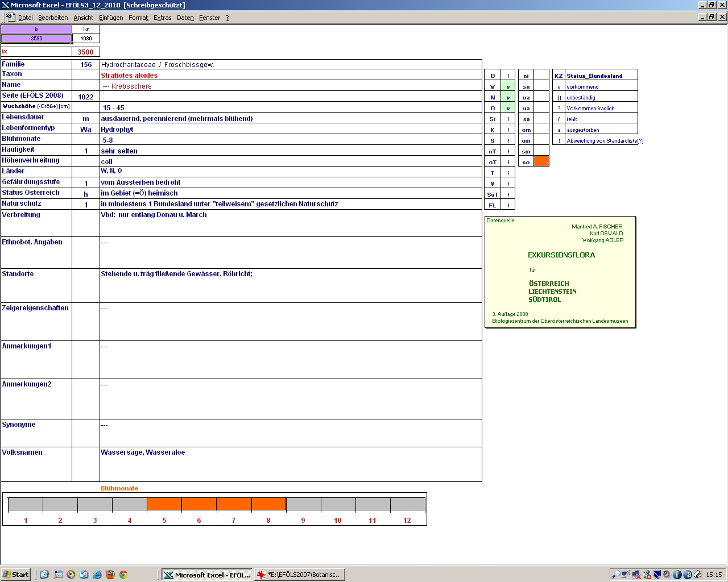Click 'Vbd: nur entlang Donau u. March'

pos(154,214)
